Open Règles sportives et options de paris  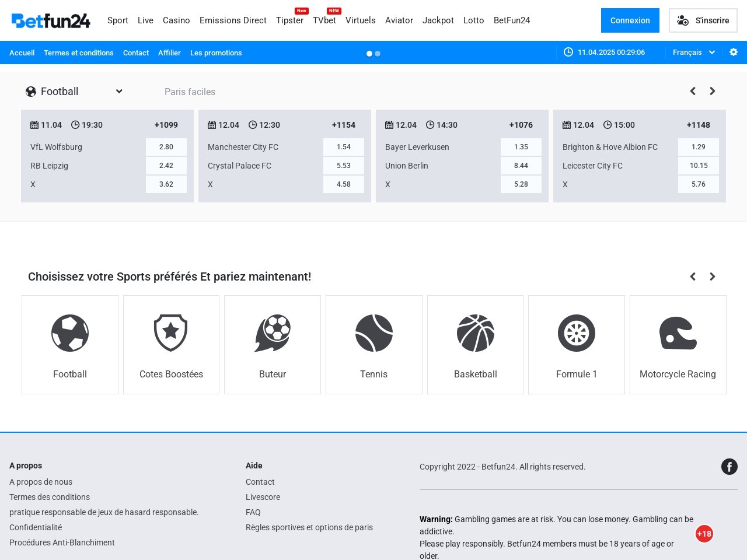coord(309,527)
